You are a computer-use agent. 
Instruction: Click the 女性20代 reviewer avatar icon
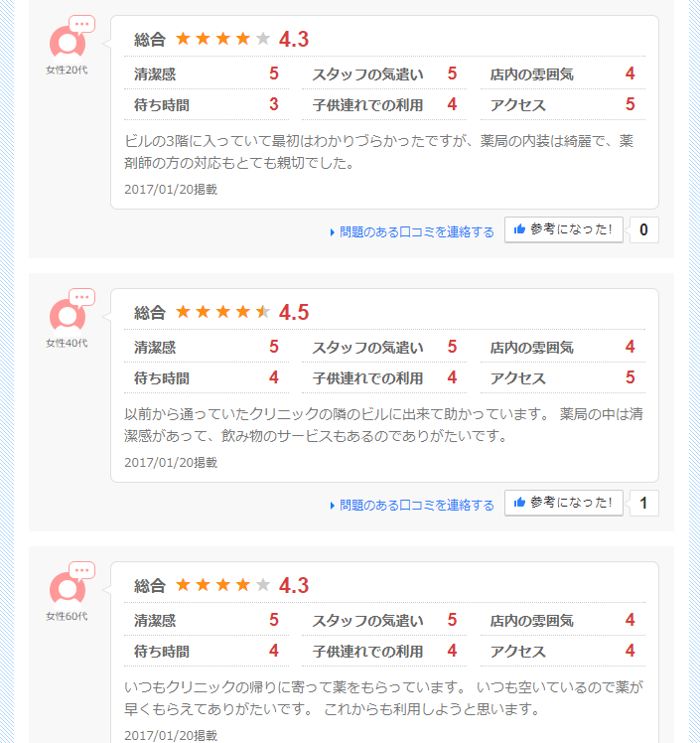tap(68, 42)
